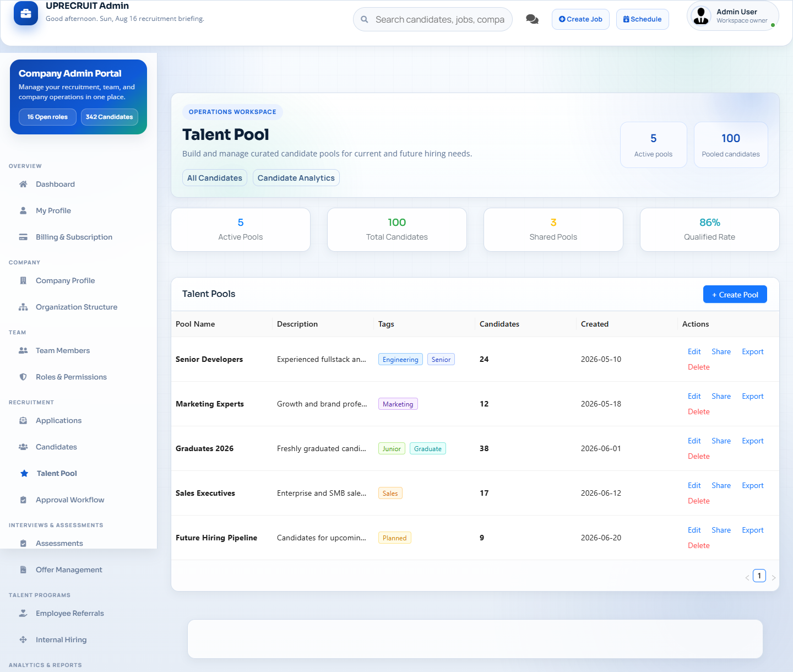793x672 pixels.
Task: Click the Dashboard home icon
Action: point(23,184)
